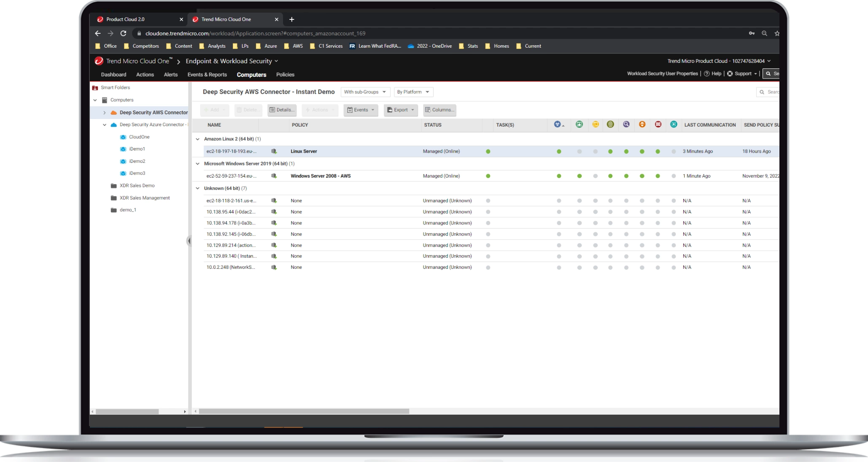Open a new browser tab with plus icon
This screenshot has height=462, width=868.
291,19
